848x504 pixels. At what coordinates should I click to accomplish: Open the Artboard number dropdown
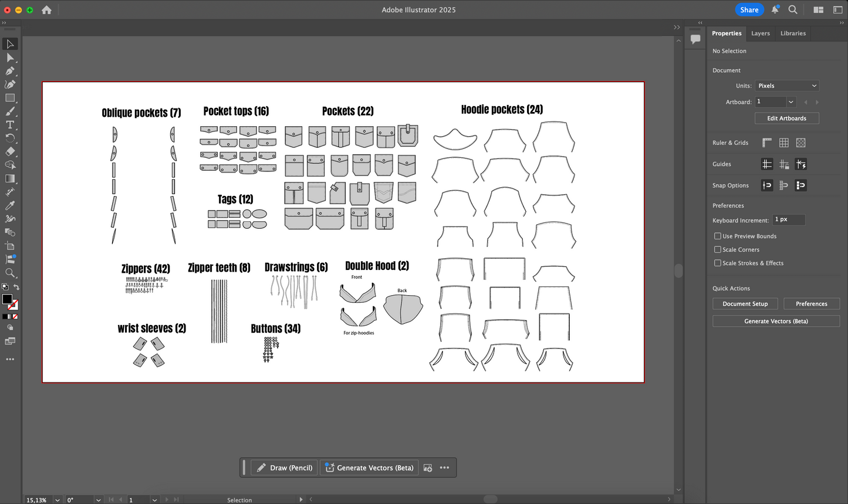[790, 102]
